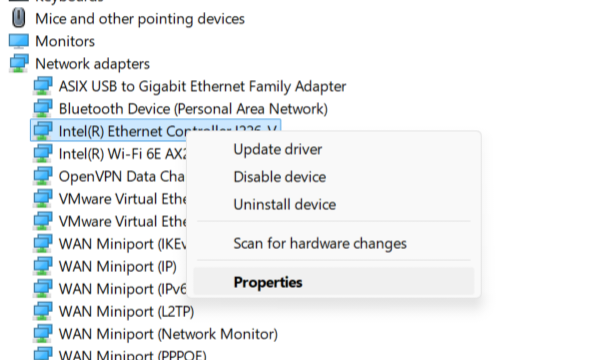594x360 pixels.
Task: Click the Intel Wi-Fi 6E adapter icon
Action: click(43, 153)
